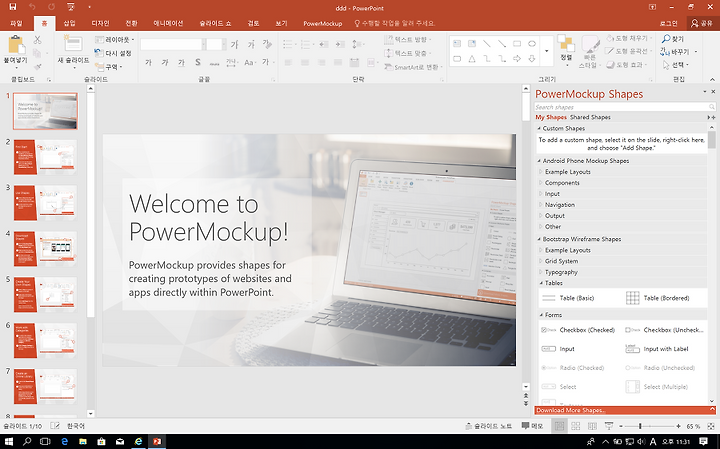
Task: Click the zoom slider handle
Action: pyautogui.click(x=640, y=427)
